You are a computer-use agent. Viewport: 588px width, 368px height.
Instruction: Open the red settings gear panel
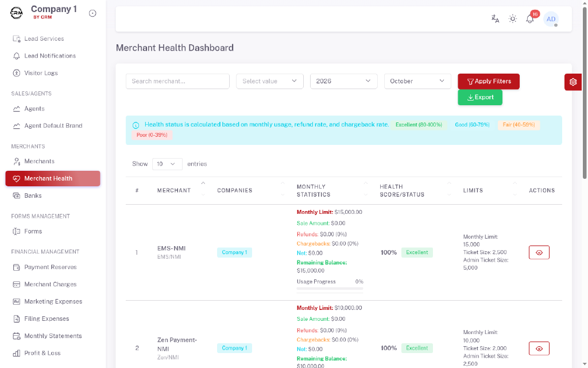point(573,82)
